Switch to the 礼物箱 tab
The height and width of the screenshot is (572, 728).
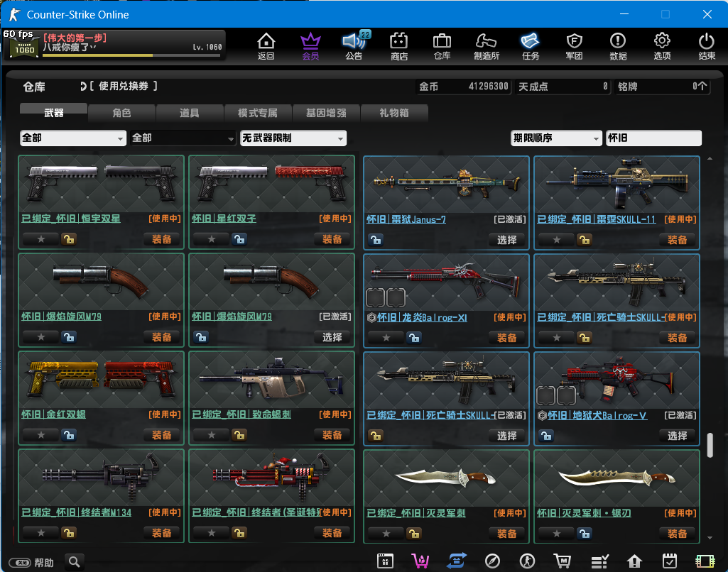(x=393, y=113)
